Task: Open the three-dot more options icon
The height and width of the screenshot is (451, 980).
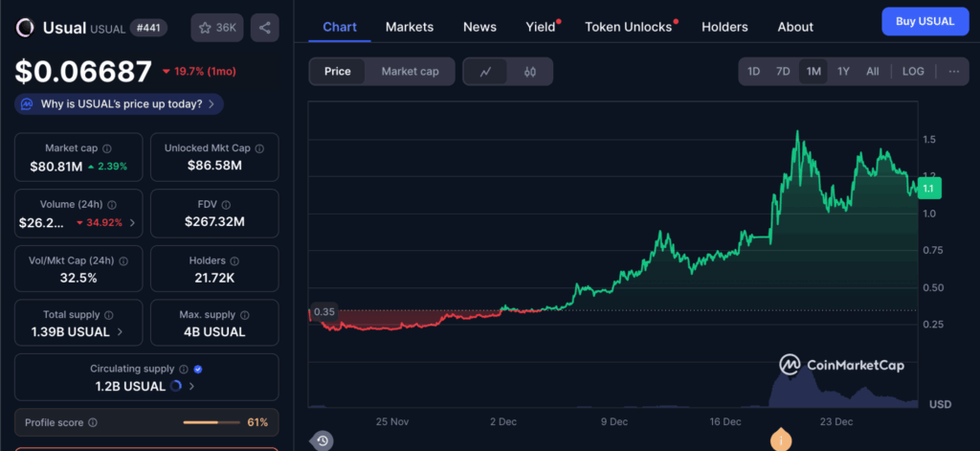Action: pos(953,72)
